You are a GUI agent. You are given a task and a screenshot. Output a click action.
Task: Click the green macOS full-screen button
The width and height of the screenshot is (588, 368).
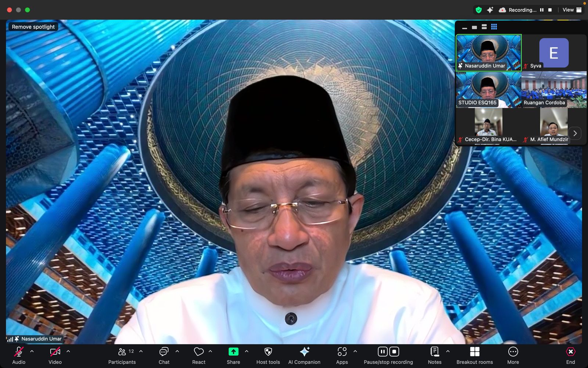27,10
